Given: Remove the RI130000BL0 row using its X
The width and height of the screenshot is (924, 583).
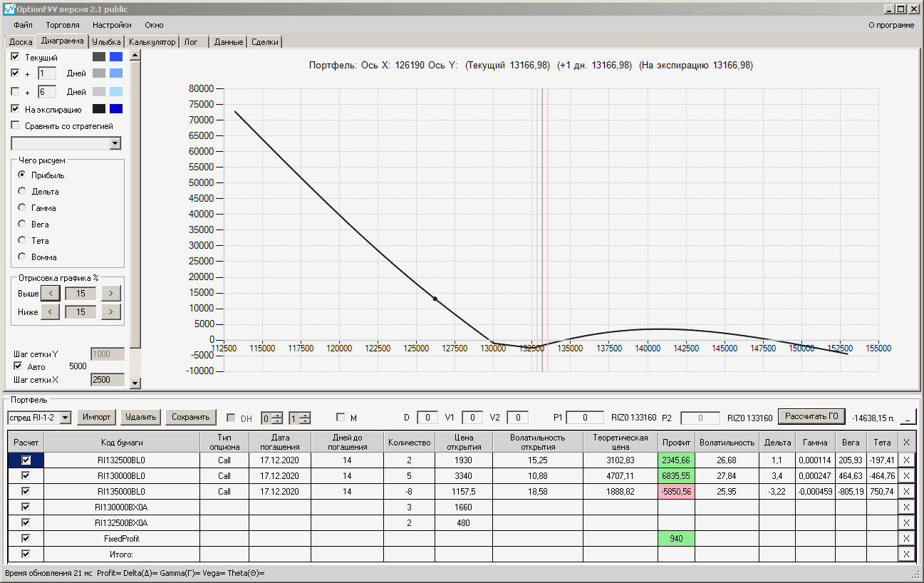Looking at the screenshot, I should click(x=906, y=476).
